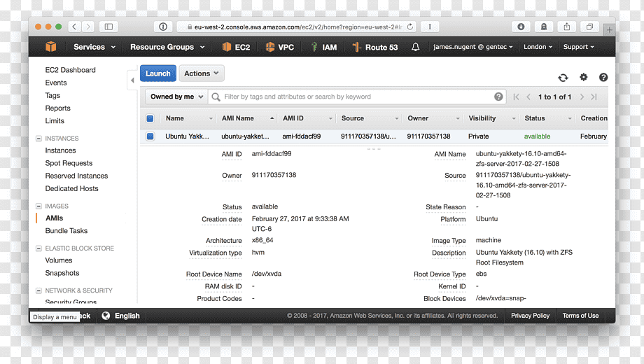Click Safari share button
The width and height of the screenshot is (644, 364).
(x=567, y=27)
